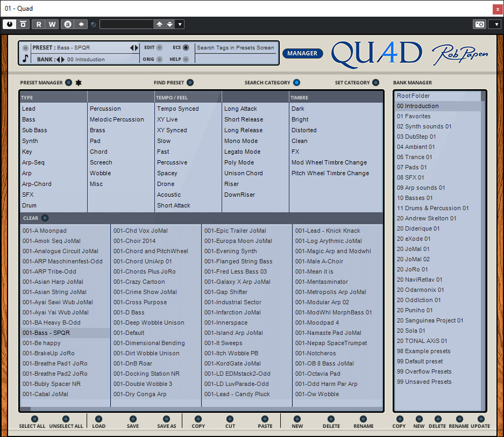This screenshot has height=437, width=504.
Task: Enable the Write automation (W) button
Action: (52, 24)
